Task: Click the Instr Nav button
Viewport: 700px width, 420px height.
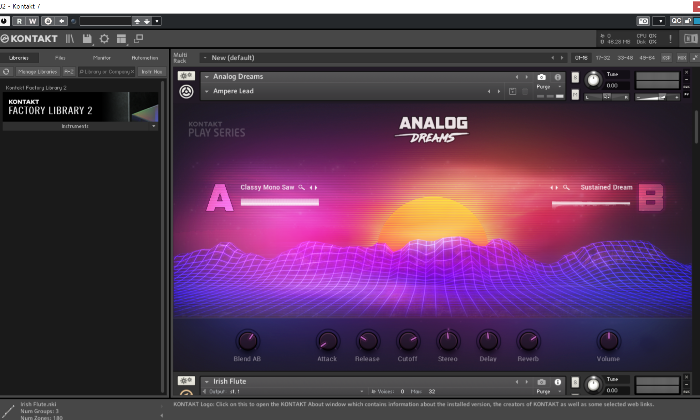Action: pyautogui.click(x=152, y=71)
